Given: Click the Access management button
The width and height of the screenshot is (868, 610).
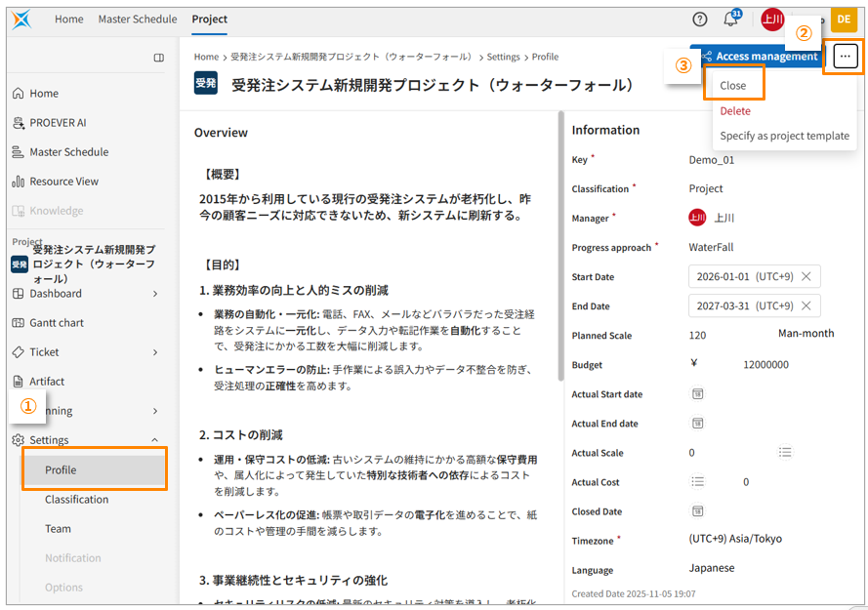Looking at the screenshot, I should pyautogui.click(x=757, y=57).
